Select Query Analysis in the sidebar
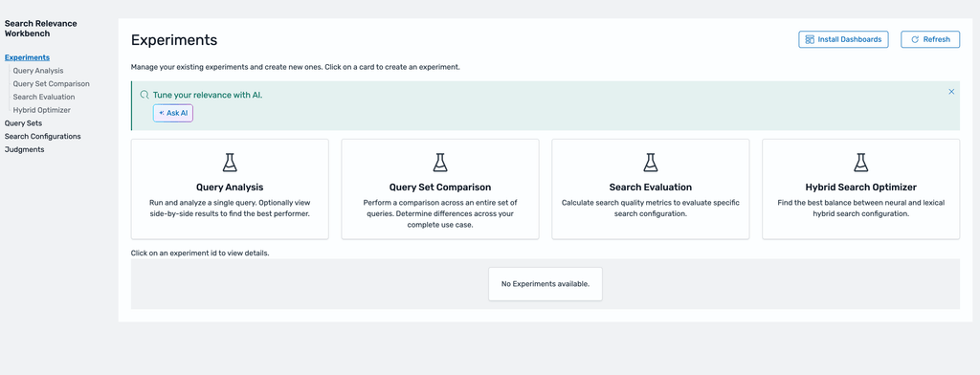This screenshot has width=980, height=375. point(38,71)
